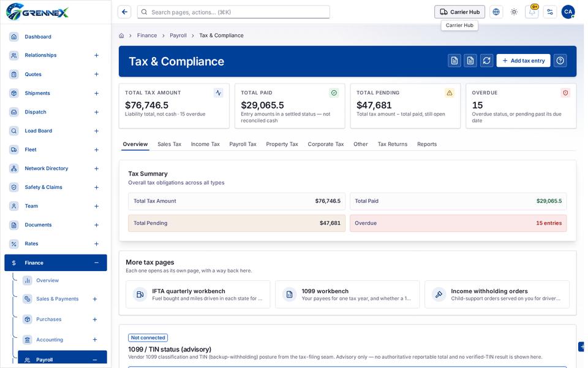Click the Documents file icon in sidebar
The width and height of the screenshot is (588, 368).
pos(14,225)
